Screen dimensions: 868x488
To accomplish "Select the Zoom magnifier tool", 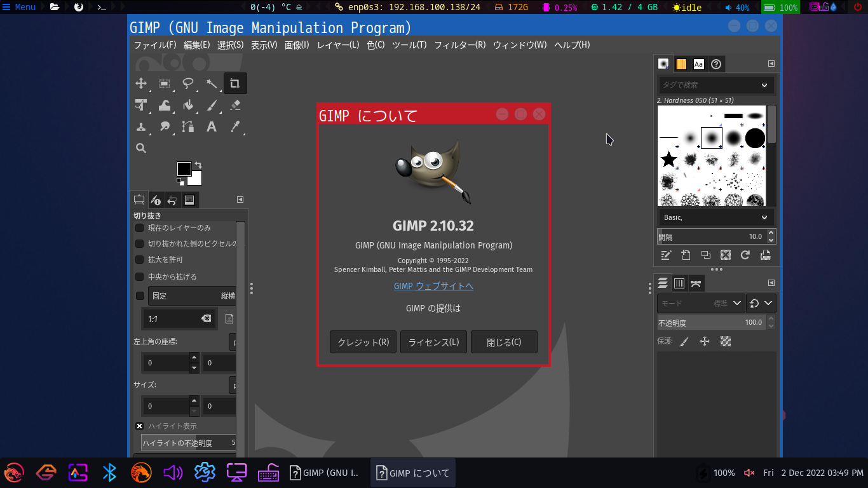I will coord(141,148).
